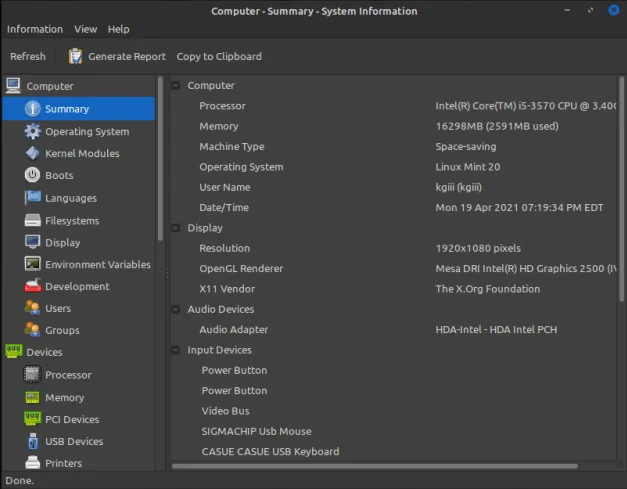Select Environment Variables label in sidebar
Screen dimensions: 627x489
(x=98, y=264)
